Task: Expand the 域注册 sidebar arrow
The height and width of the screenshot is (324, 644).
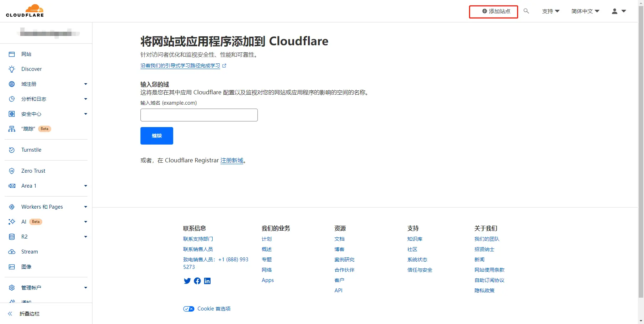Action: pos(86,84)
